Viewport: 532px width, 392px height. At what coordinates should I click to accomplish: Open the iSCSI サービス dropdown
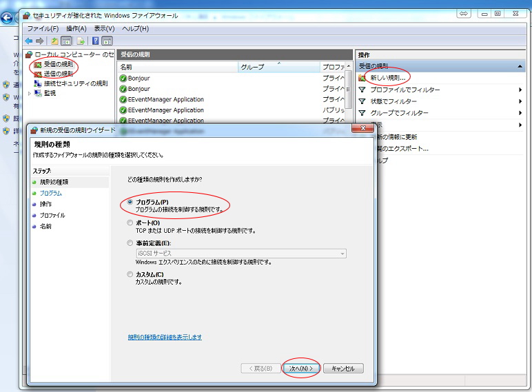click(241, 254)
